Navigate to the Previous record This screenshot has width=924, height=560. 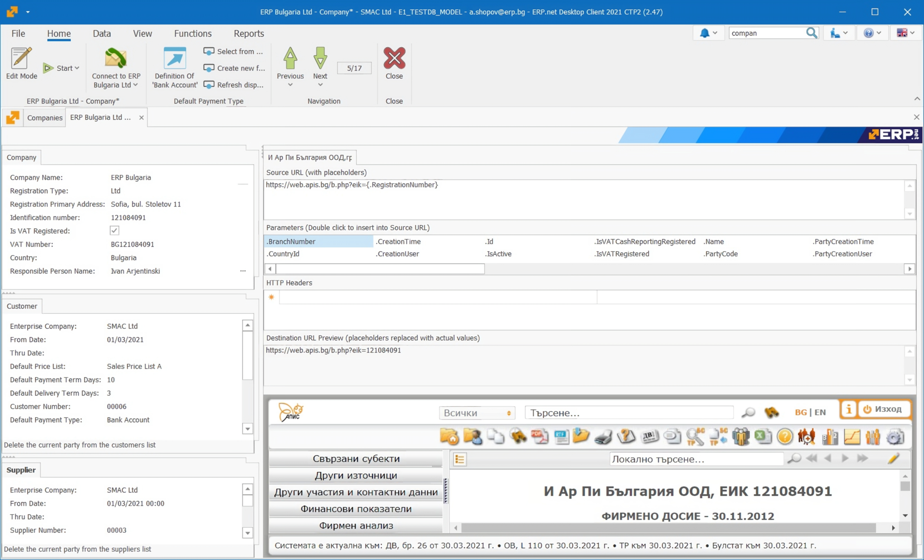coord(290,66)
